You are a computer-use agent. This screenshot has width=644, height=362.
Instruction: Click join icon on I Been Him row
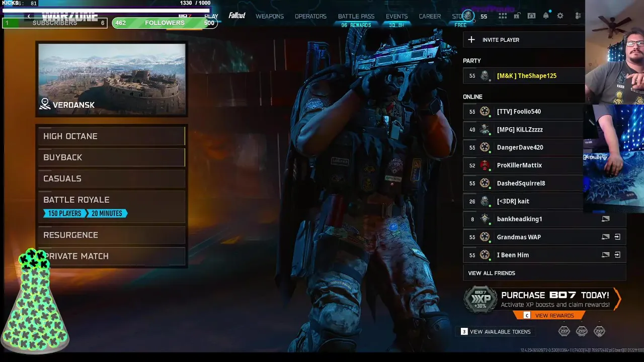617,255
